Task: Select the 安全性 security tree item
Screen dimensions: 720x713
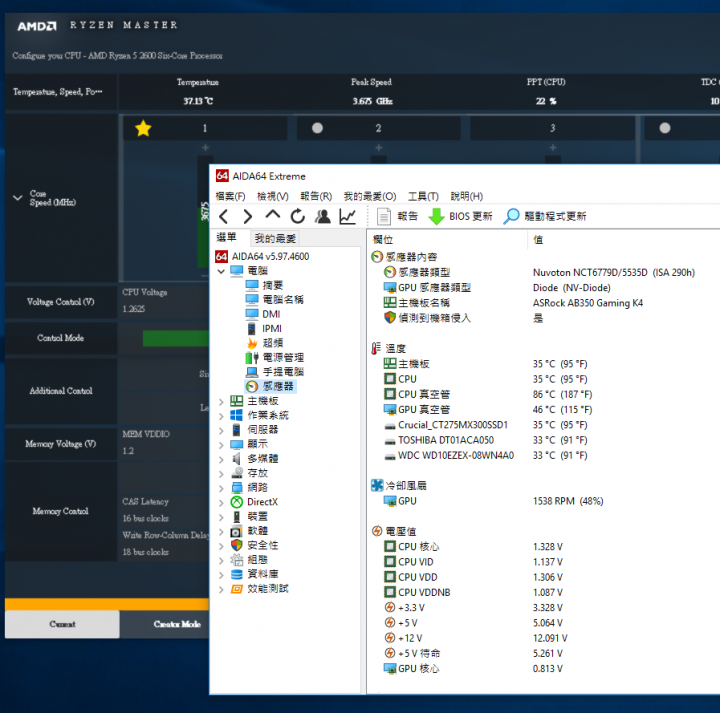Action: tap(254, 545)
